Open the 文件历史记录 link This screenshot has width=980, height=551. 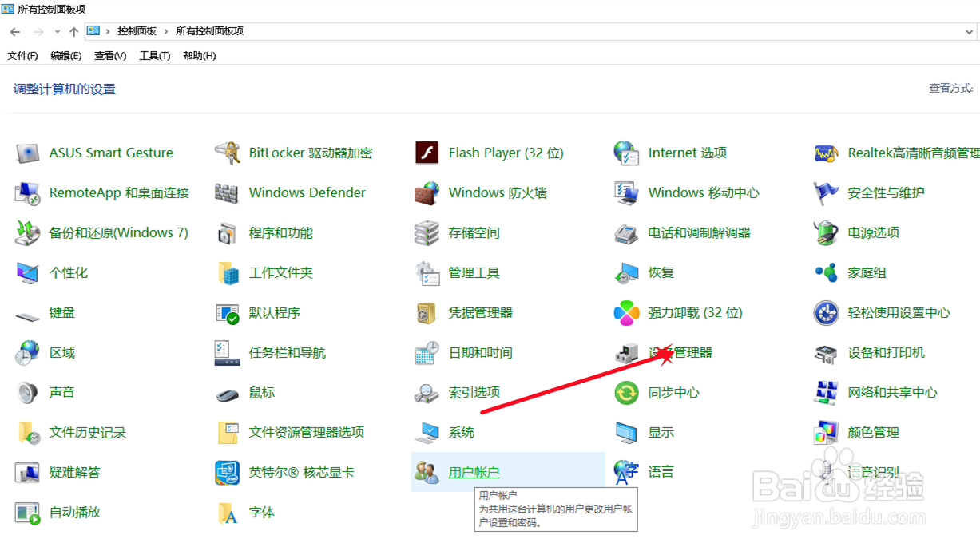point(88,433)
